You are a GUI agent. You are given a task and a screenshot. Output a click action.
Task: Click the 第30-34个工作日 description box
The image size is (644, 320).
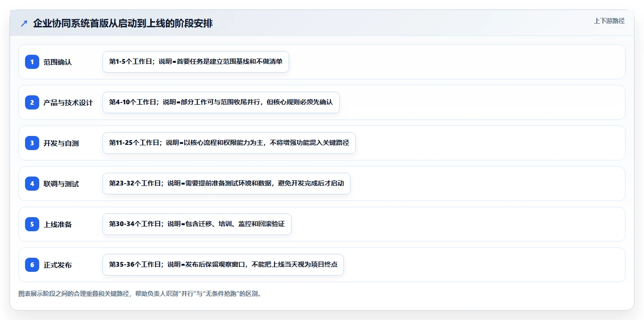click(197, 224)
